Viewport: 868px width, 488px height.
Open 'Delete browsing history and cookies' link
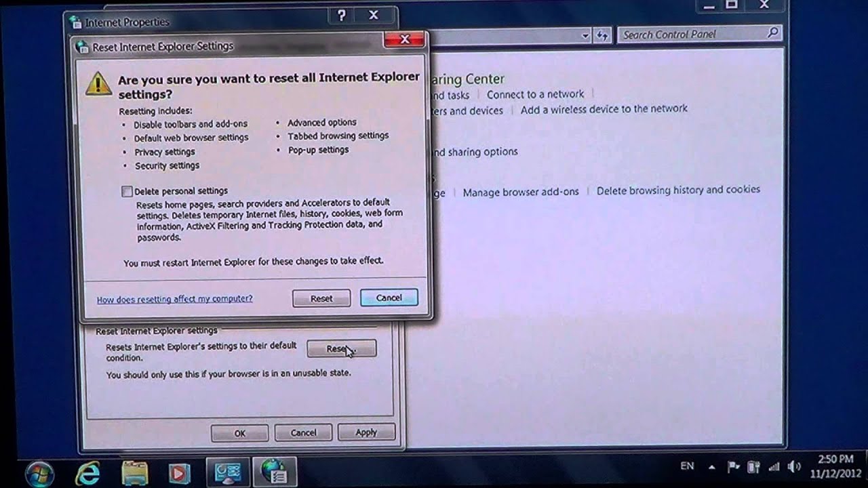tap(678, 190)
